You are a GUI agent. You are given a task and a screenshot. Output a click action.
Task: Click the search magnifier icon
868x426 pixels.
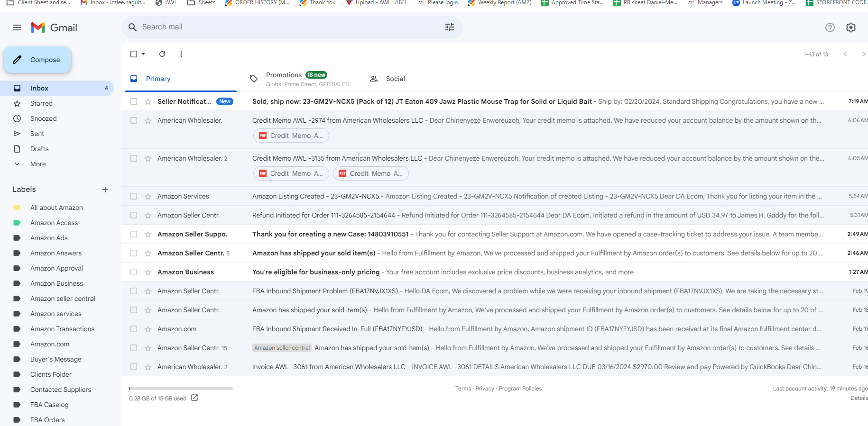tap(133, 27)
